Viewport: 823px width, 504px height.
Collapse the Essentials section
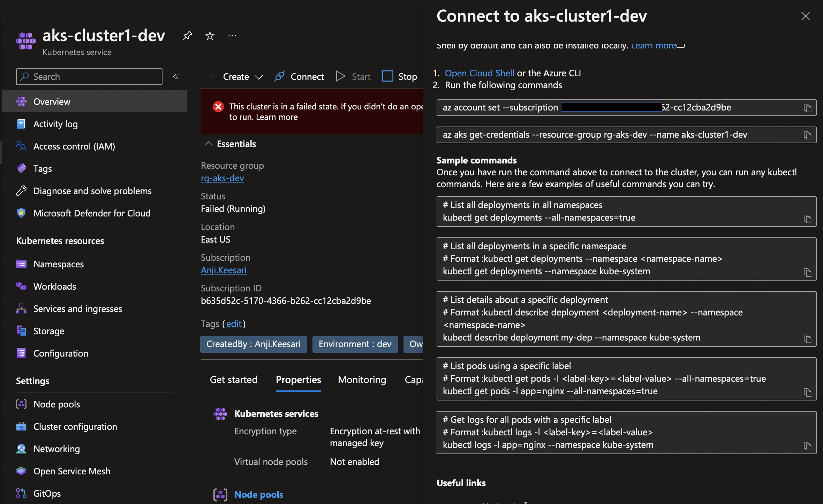(208, 144)
